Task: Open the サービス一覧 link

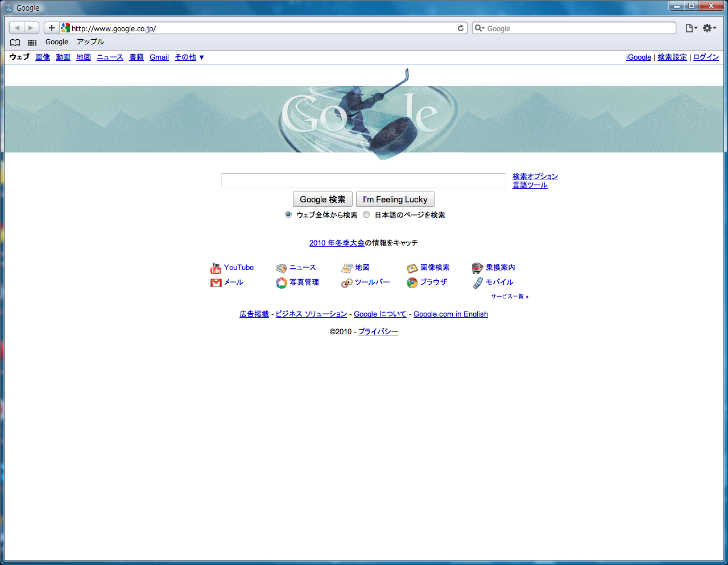Action: tap(510, 297)
